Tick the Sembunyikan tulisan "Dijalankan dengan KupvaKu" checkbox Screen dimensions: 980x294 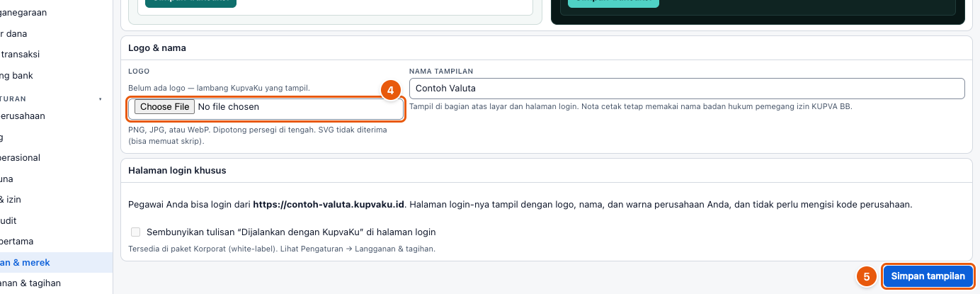[135, 232]
